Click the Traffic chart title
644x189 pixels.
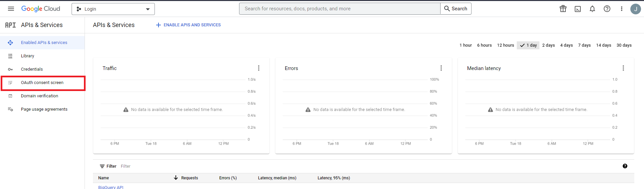tap(110, 68)
